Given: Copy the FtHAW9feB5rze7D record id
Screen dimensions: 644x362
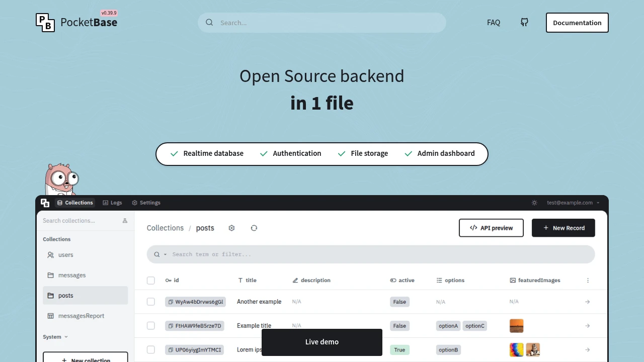Looking at the screenshot, I should 171,326.
